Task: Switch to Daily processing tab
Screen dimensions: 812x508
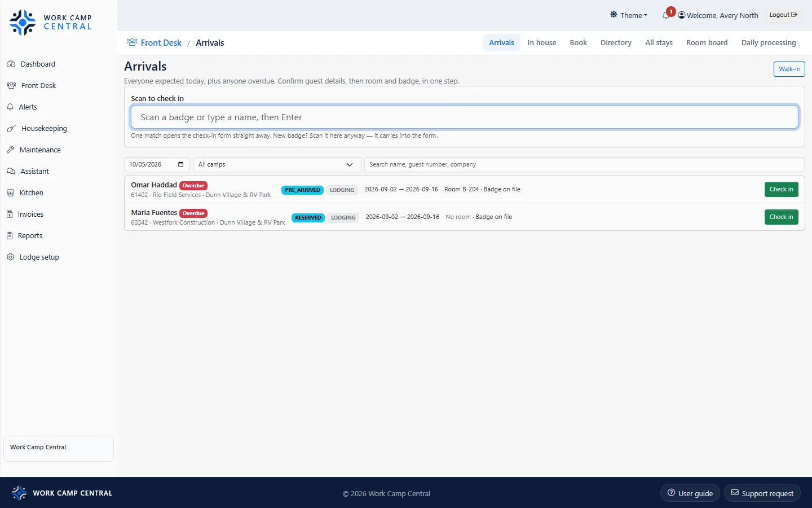Action: tap(769, 43)
